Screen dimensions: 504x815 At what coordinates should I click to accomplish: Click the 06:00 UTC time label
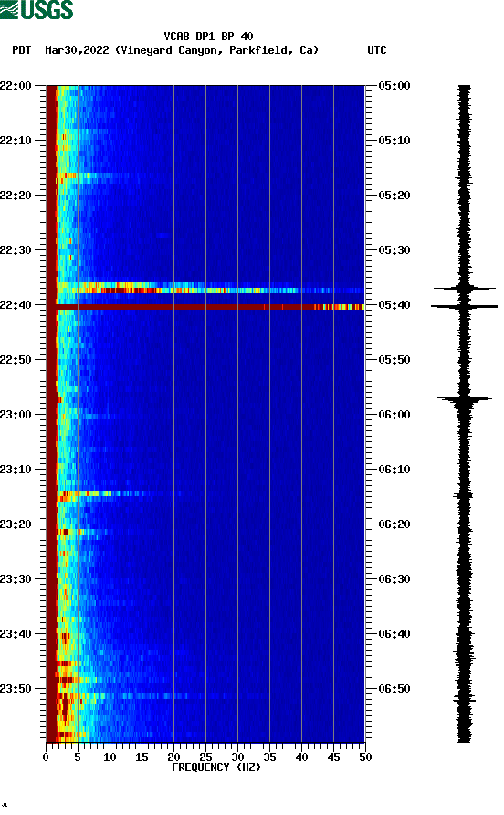(394, 414)
